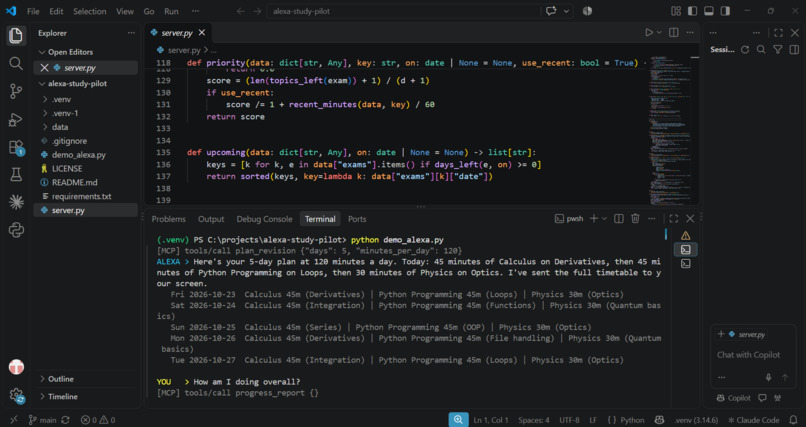Filter the chat Sessions
This screenshot has height=427, width=806.
click(x=778, y=49)
